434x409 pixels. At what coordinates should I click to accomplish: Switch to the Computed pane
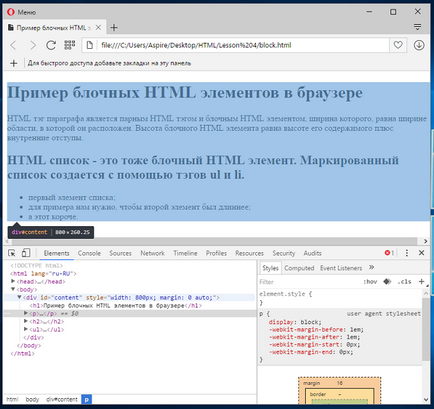point(299,268)
